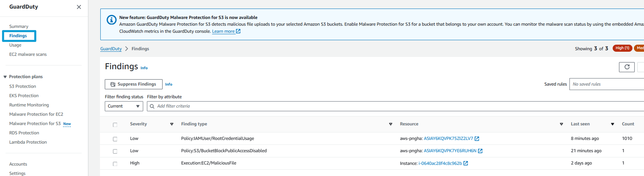Check the RootCredentialUsage finding row

pos(115,139)
